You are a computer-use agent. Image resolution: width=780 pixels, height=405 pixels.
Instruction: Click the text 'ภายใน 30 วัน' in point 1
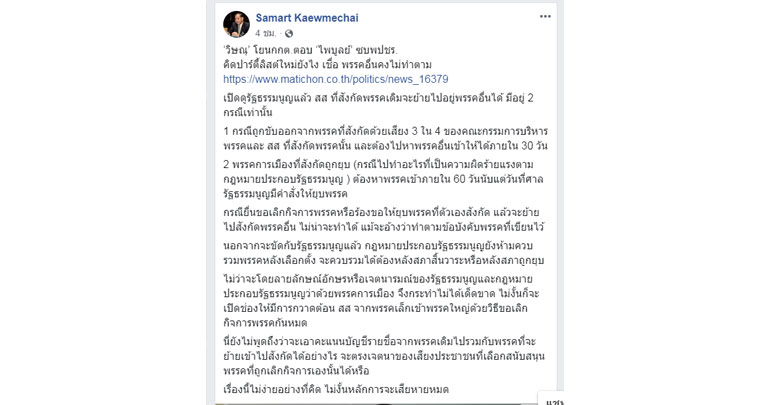pos(512,145)
